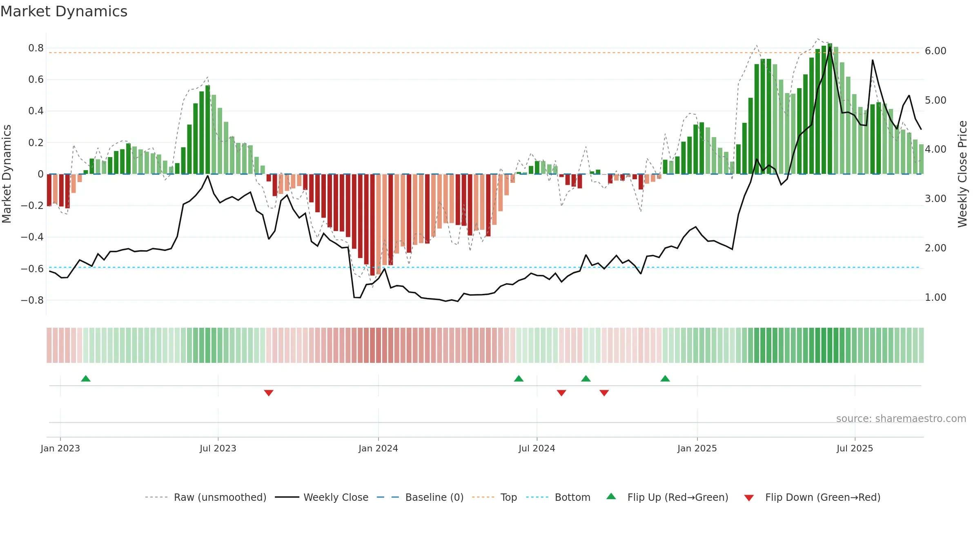This screenshot has height=551, width=980.
Task: Click the 5.00 price axis label
Action: pos(935,100)
